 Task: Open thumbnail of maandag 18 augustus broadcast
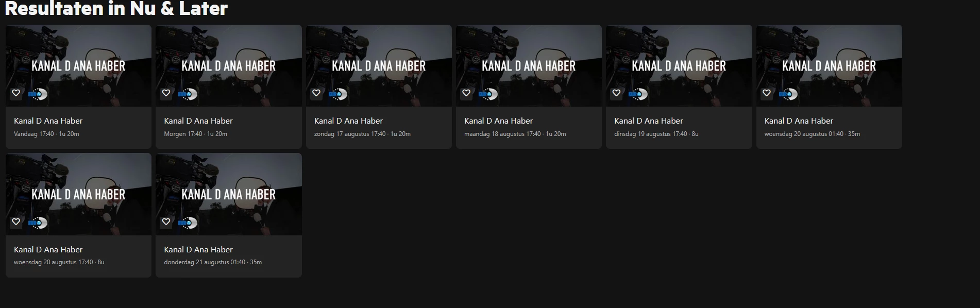click(x=529, y=65)
